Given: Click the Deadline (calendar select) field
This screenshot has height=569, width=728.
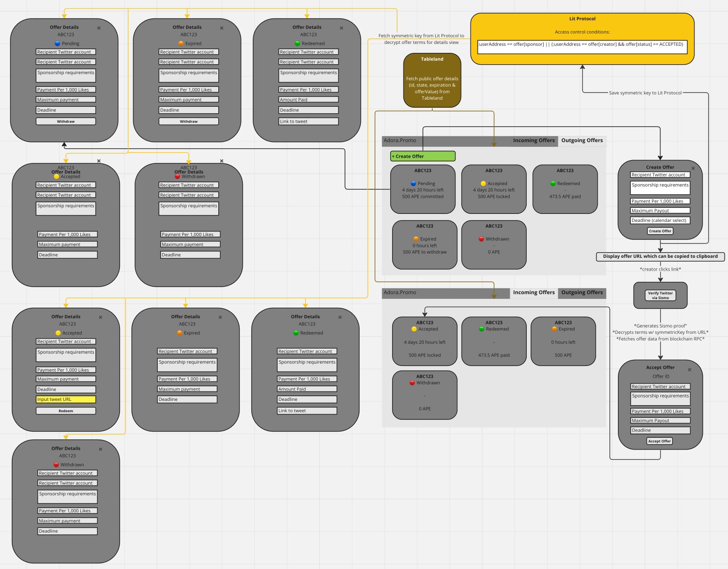Looking at the screenshot, I should pos(660,221).
